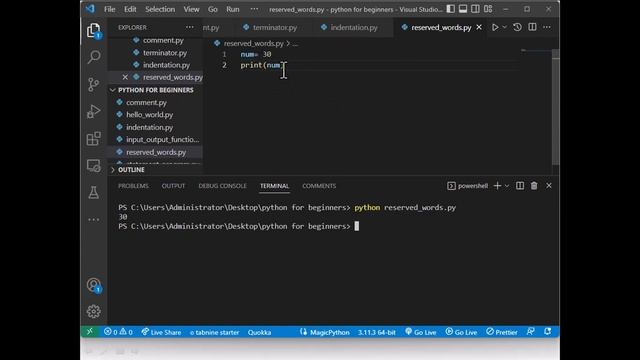640x360 pixels.
Task: Open terminal launch profile dropdown
Action: (507, 186)
